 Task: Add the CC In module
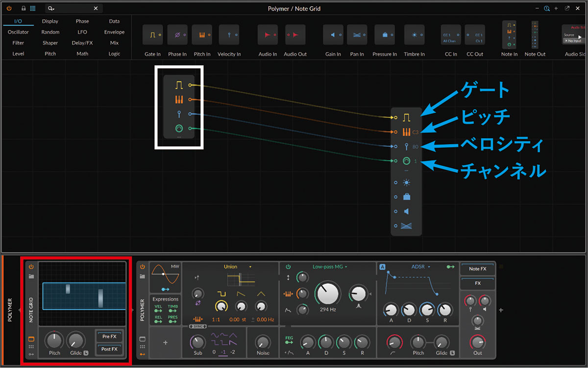pos(450,35)
